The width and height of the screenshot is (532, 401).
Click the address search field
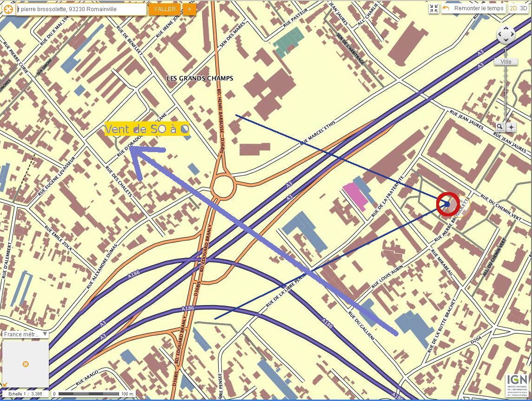(x=81, y=9)
